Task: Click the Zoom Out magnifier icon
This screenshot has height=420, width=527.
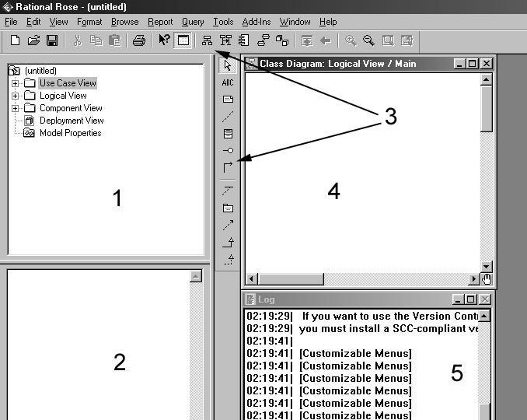Action: click(368, 40)
